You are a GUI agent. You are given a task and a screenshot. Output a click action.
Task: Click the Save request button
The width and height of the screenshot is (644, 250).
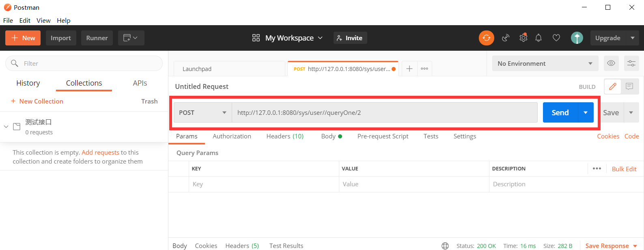pos(611,112)
